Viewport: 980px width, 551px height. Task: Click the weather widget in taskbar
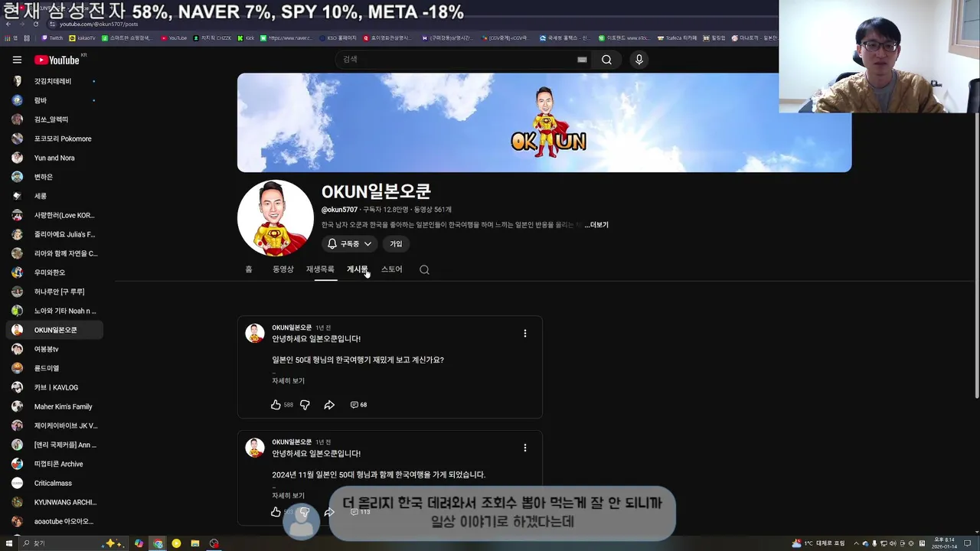818,543
